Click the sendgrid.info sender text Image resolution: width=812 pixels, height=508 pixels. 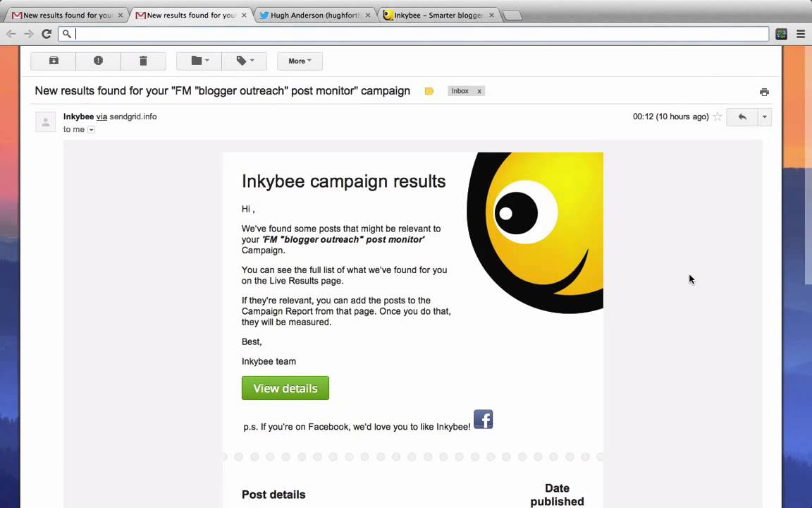pos(133,116)
